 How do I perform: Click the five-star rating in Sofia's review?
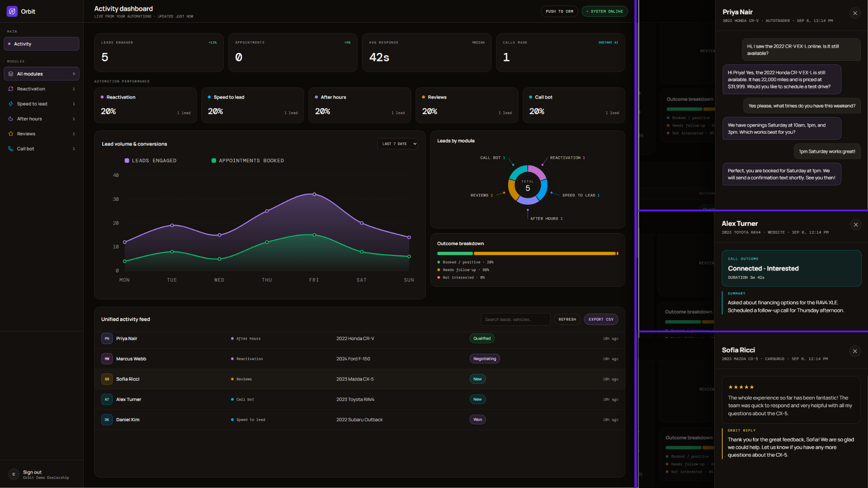(x=741, y=387)
